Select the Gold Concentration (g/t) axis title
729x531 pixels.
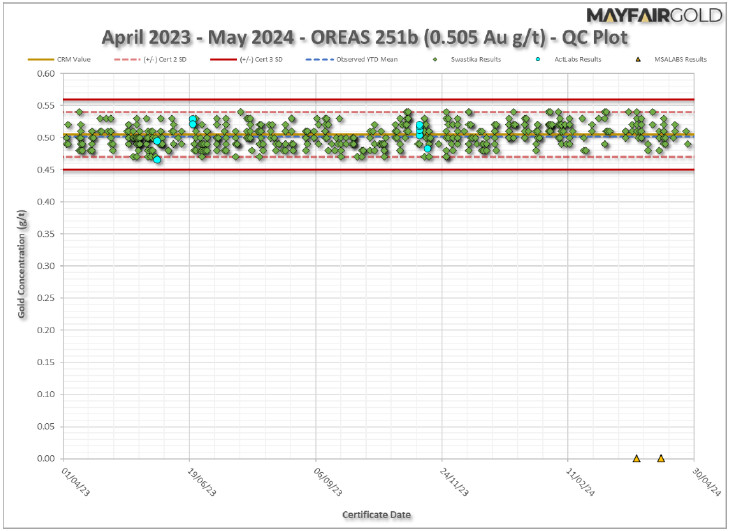coord(22,264)
